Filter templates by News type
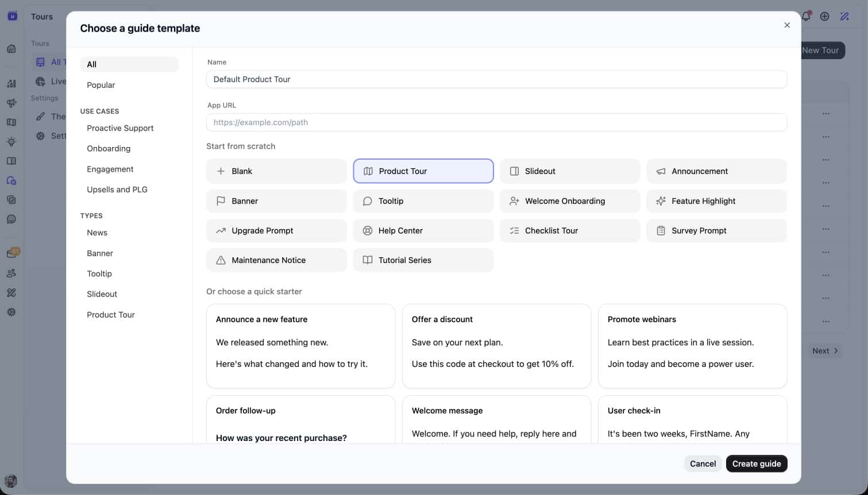Image resolution: width=868 pixels, height=495 pixels. point(97,232)
